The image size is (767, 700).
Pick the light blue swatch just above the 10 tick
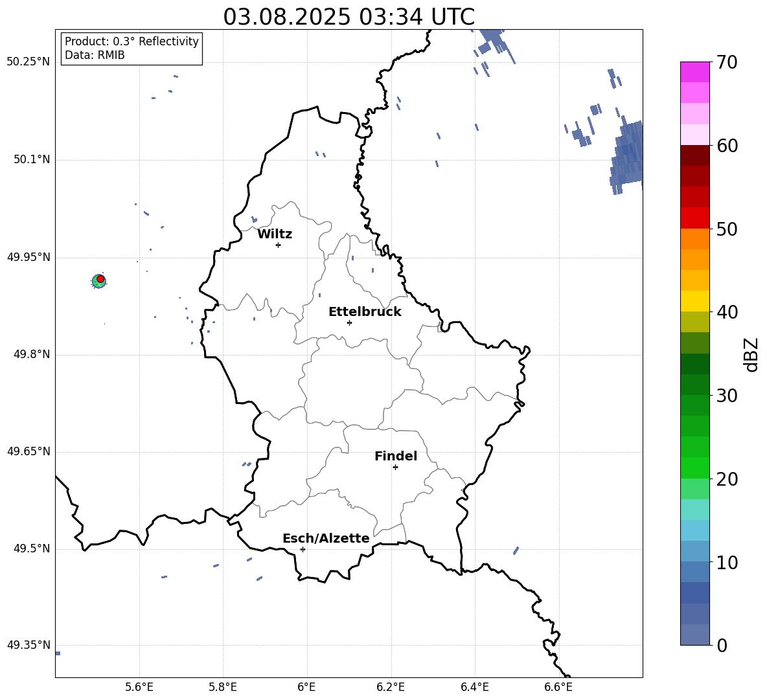(x=694, y=551)
